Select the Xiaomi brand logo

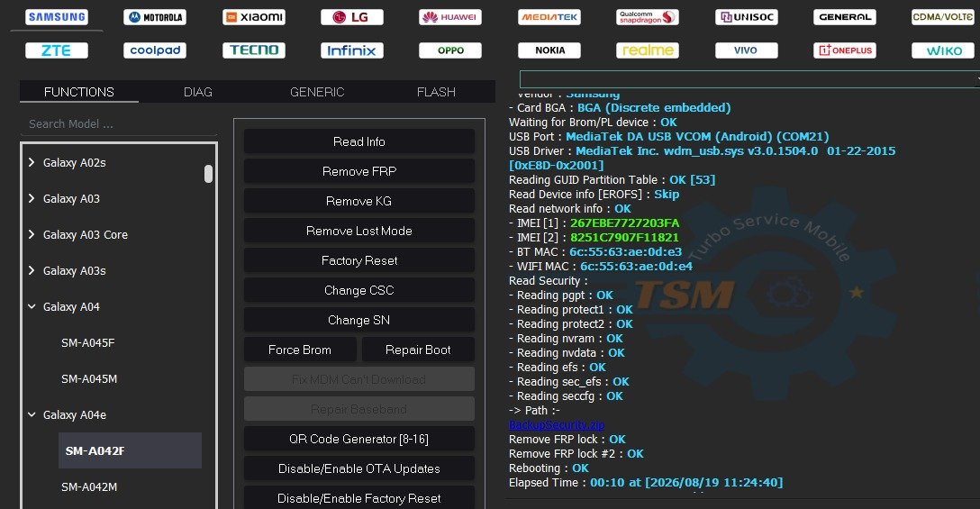[x=254, y=17]
